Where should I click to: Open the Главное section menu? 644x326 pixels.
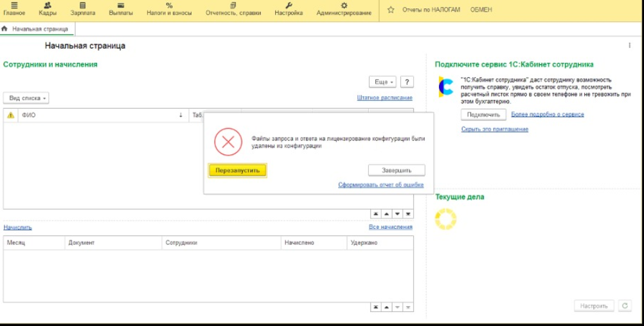pos(14,9)
